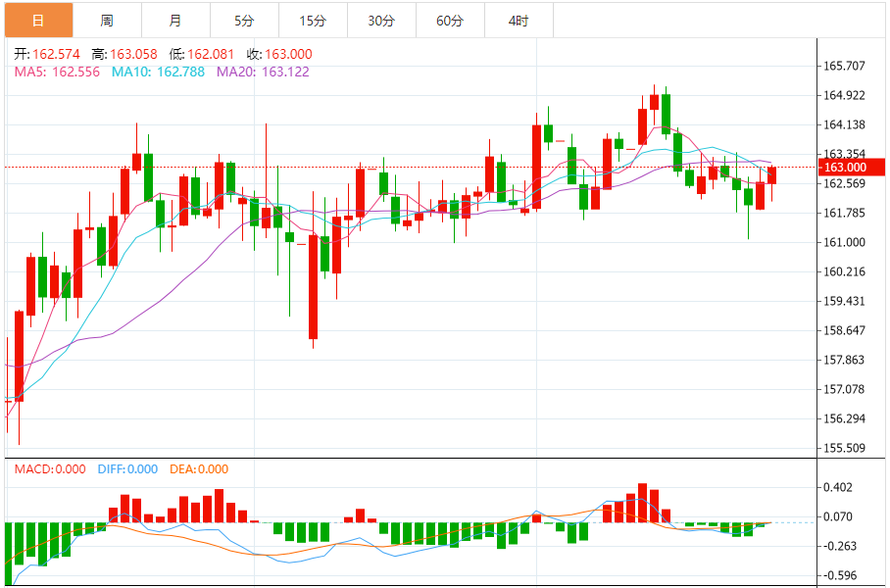Viewport: 890px width, 588px height.
Task: Click the -0.596 MACD axis label
Action: point(840,575)
